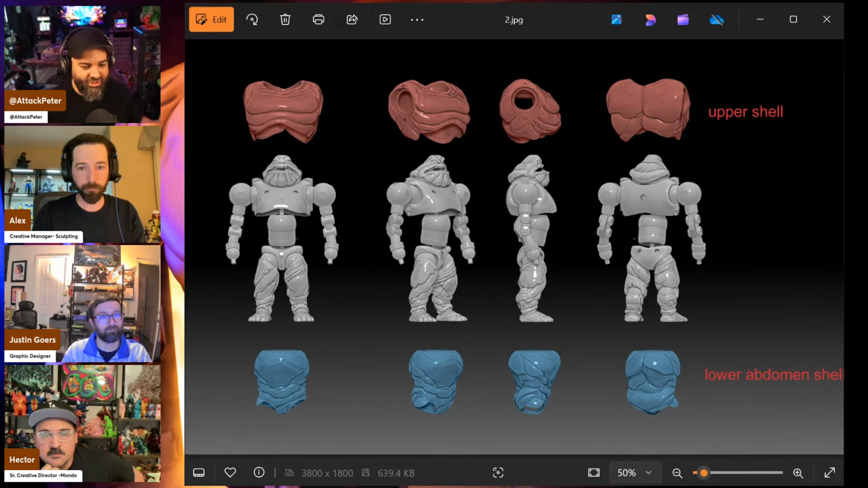Click Hector's webcam feed
This screenshot has height=488, width=868.
click(82, 423)
